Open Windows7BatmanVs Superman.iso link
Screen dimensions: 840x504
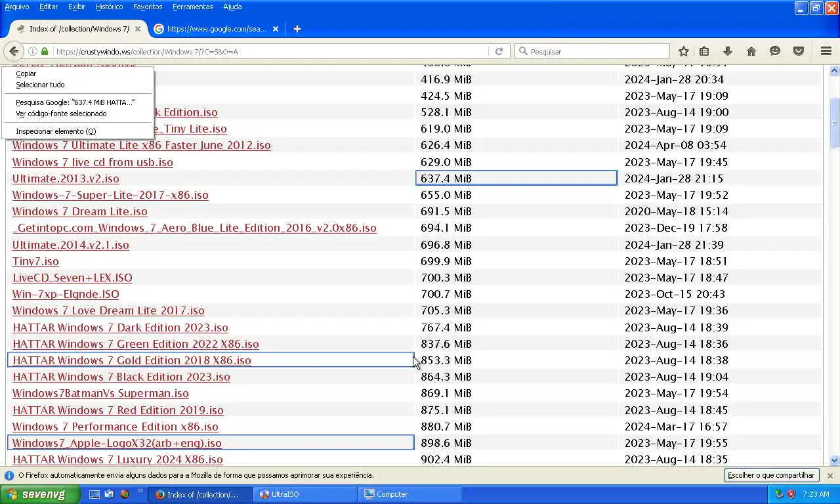coord(100,393)
